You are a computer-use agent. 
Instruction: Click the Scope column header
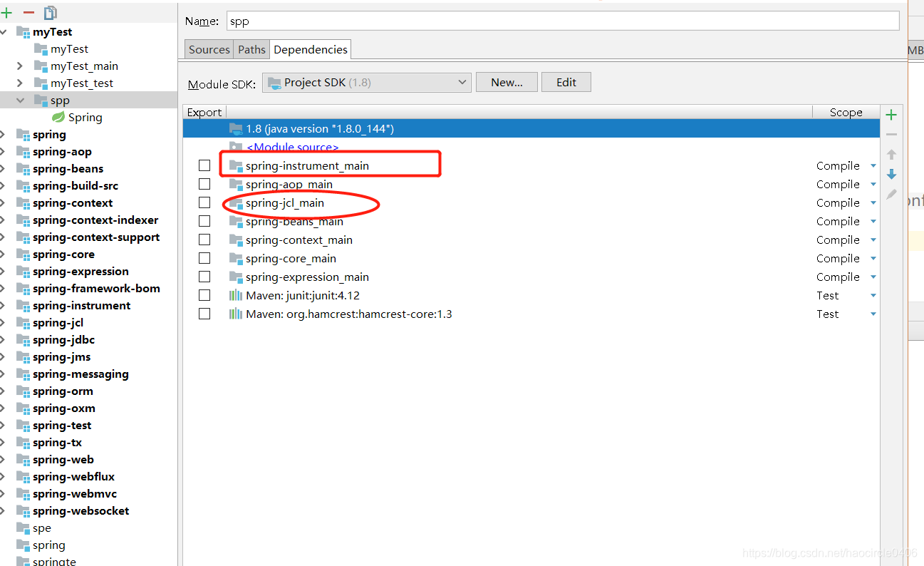pyautogui.click(x=846, y=112)
